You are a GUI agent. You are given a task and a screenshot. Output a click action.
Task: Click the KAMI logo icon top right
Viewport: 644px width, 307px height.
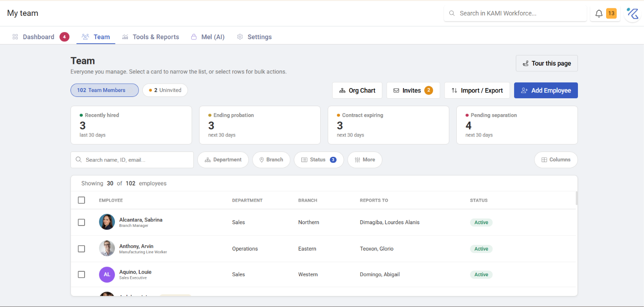pos(633,14)
